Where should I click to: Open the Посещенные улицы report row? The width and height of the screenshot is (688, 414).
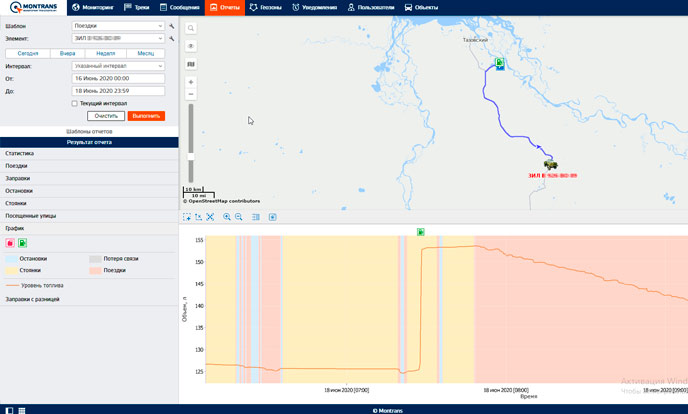(89, 216)
